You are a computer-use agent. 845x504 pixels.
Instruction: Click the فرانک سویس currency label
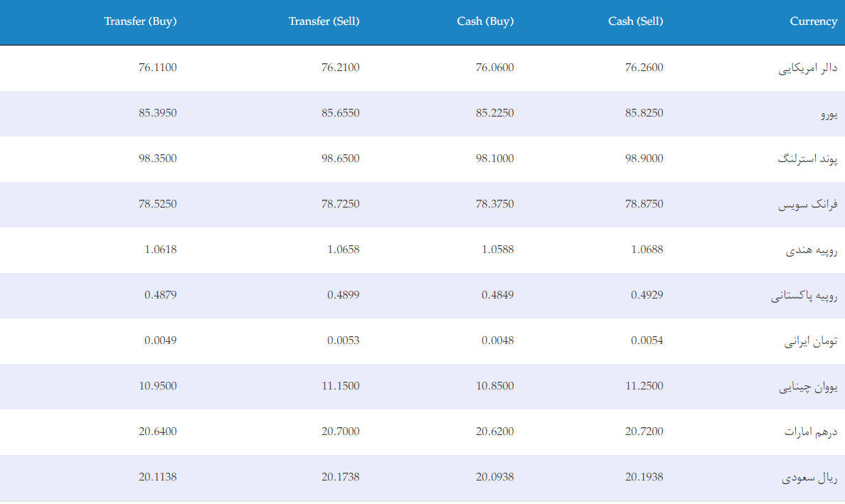point(807,205)
